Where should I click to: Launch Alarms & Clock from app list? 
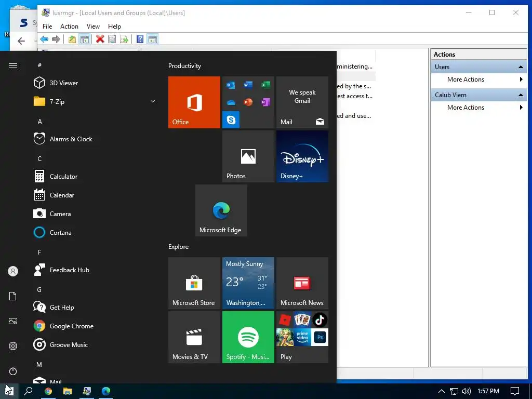(x=95, y=139)
